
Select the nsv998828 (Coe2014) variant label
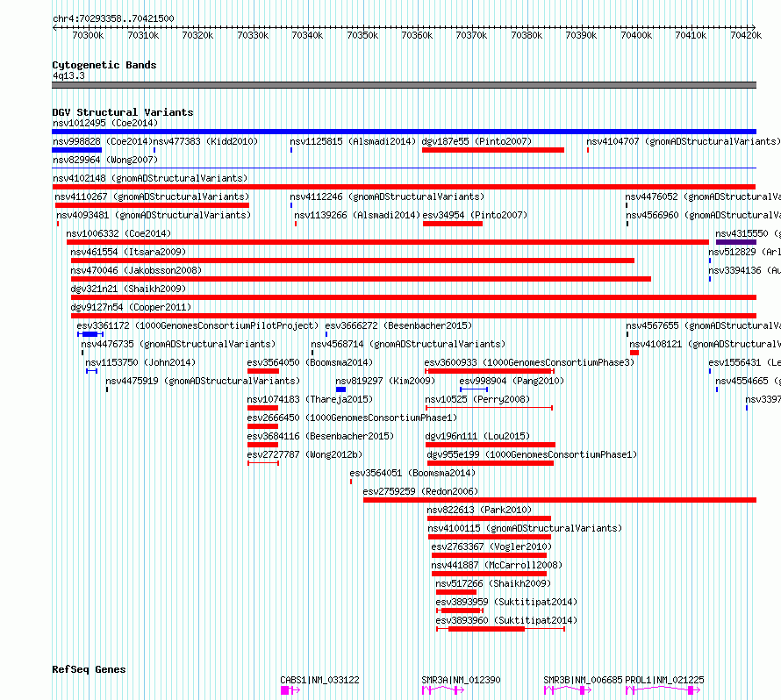(x=103, y=141)
